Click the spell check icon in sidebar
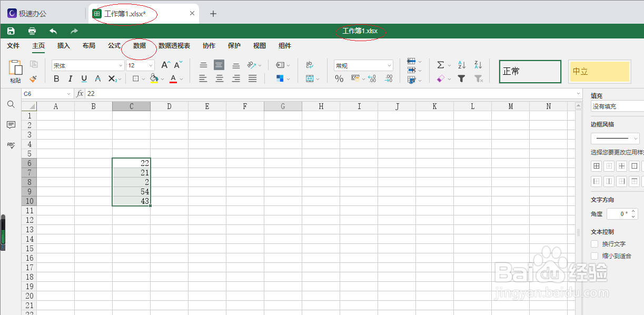The width and height of the screenshot is (644, 315). tap(11, 146)
